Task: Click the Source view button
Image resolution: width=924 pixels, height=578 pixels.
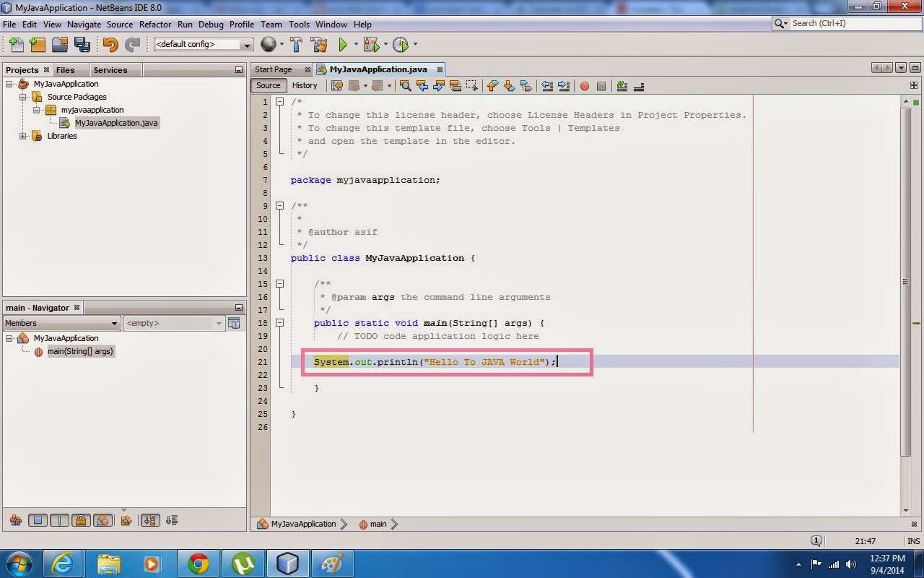Action: pos(268,85)
